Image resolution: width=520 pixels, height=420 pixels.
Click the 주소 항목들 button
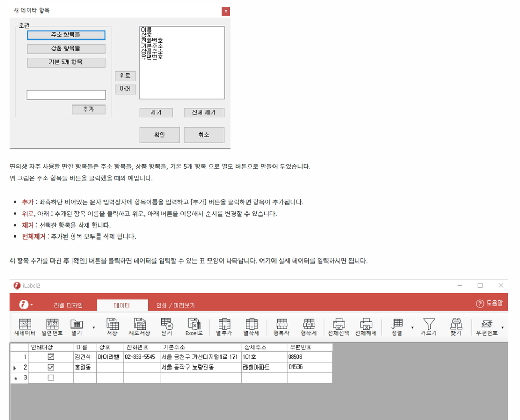pos(66,35)
